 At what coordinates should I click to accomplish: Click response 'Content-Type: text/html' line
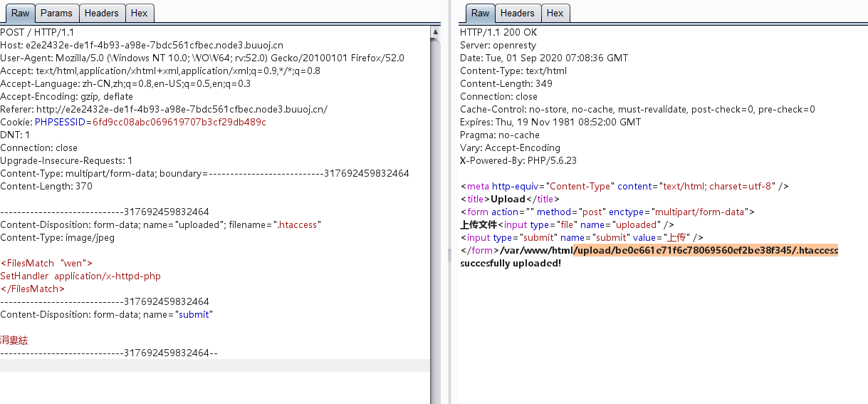point(513,71)
